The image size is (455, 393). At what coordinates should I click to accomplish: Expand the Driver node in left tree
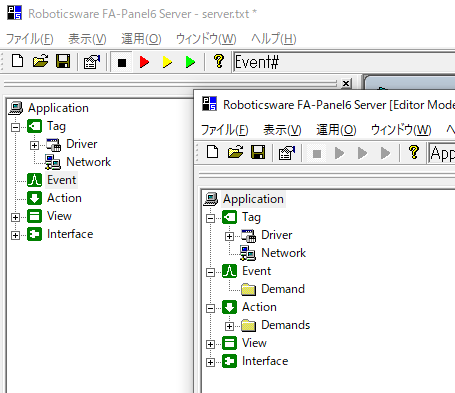click(x=34, y=145)
